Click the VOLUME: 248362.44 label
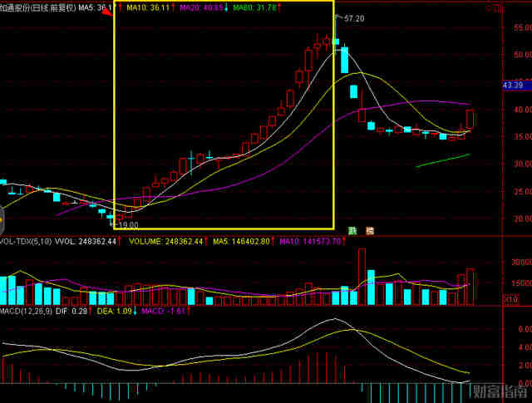Image resolution: width=532 pixels, height=403 pixels. (x=165, y=242)
